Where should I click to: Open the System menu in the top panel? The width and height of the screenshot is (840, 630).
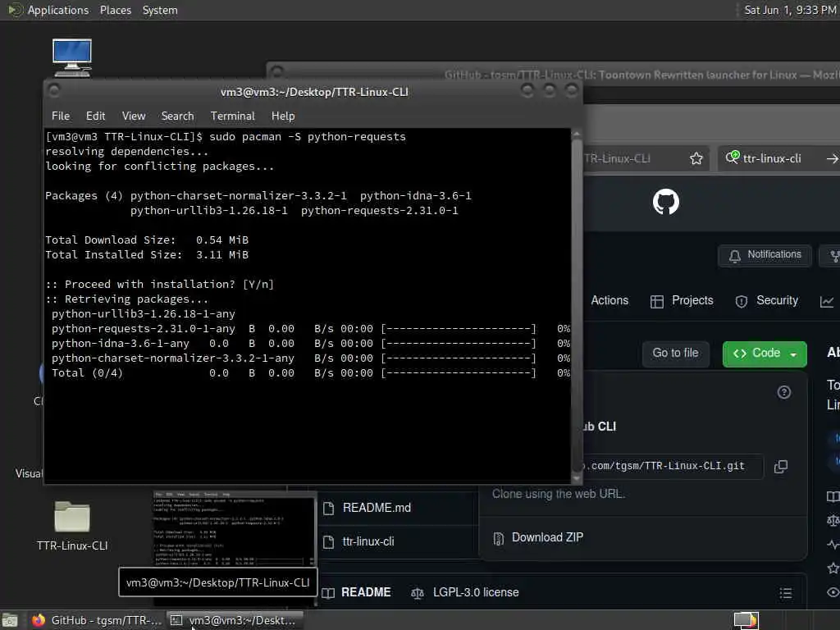160,10
